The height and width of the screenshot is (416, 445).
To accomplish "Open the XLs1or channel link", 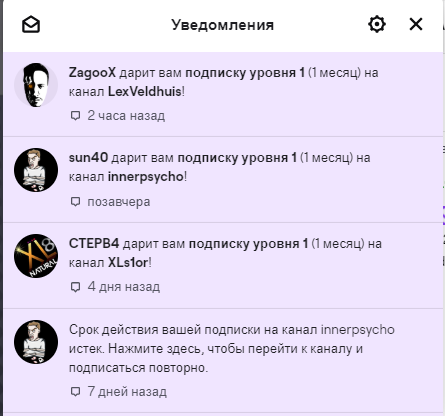I will tap(128, 263).
